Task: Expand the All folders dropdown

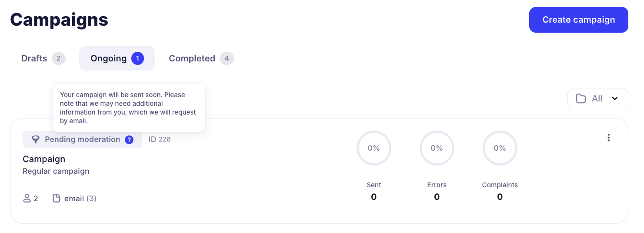Action: [597, 98]
